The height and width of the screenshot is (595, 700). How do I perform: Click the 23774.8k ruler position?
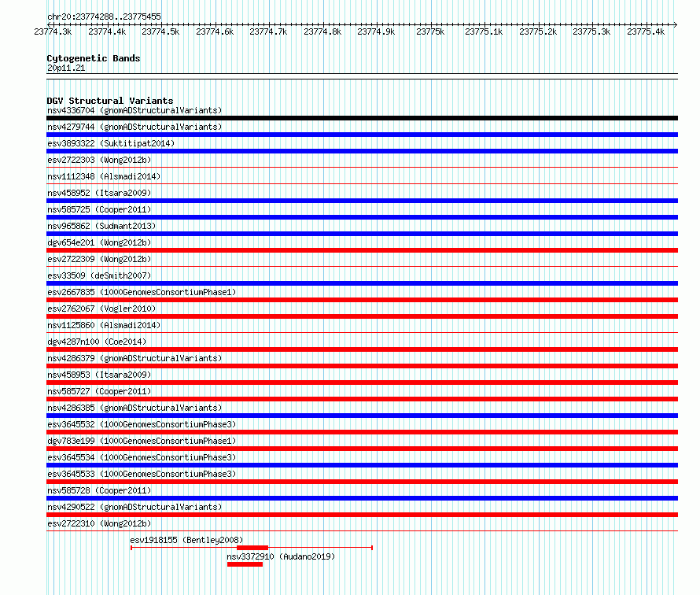click(322, 31)
